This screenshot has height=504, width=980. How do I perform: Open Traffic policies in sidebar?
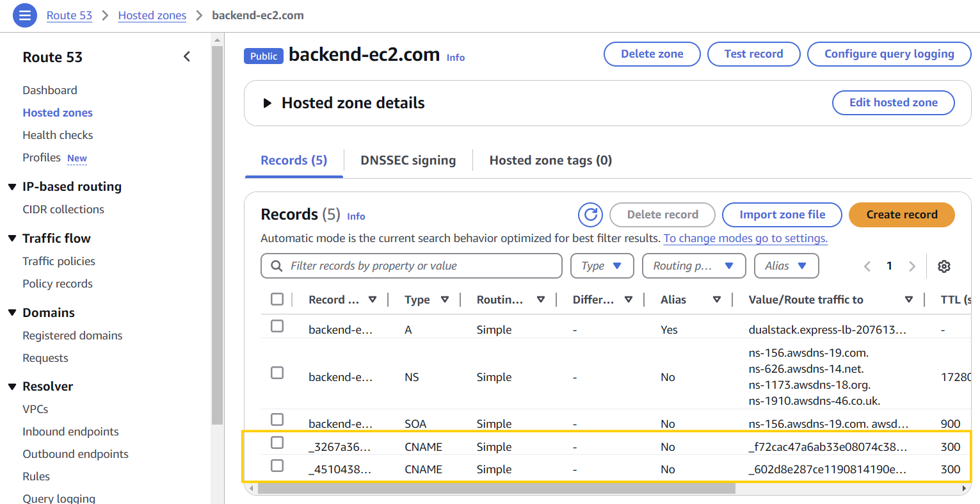tap(59, 261)
